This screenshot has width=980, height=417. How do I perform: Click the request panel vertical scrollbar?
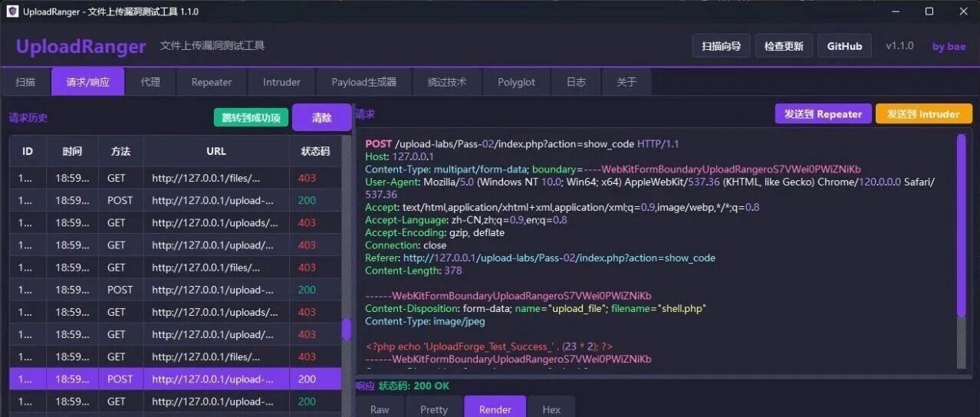click(962, 225)
